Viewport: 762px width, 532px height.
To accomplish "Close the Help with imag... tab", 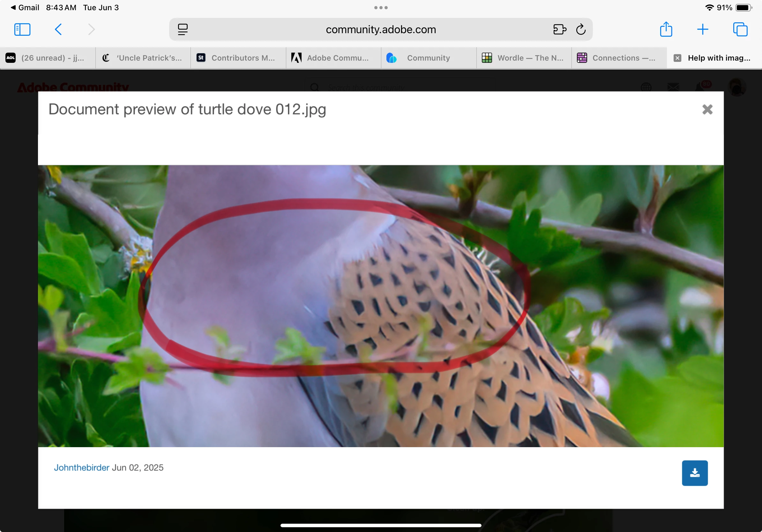I will (x=677, y=58).
